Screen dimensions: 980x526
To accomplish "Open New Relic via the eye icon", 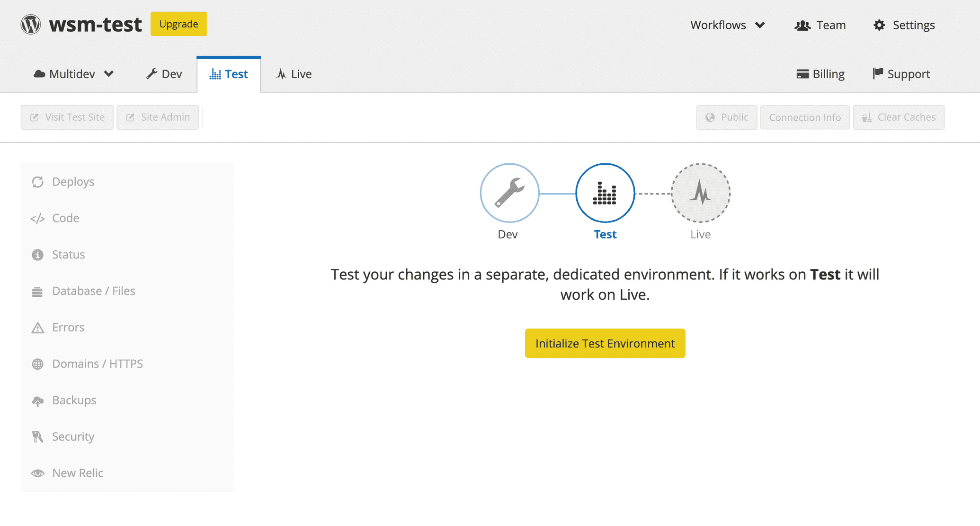I will [38, 473].
